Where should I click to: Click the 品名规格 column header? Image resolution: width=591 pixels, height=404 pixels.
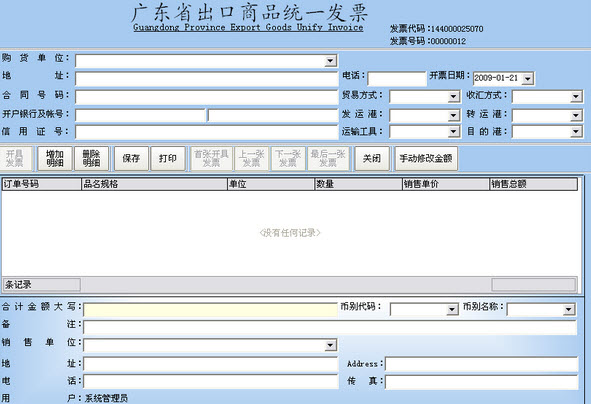click(x=154, y=184)
